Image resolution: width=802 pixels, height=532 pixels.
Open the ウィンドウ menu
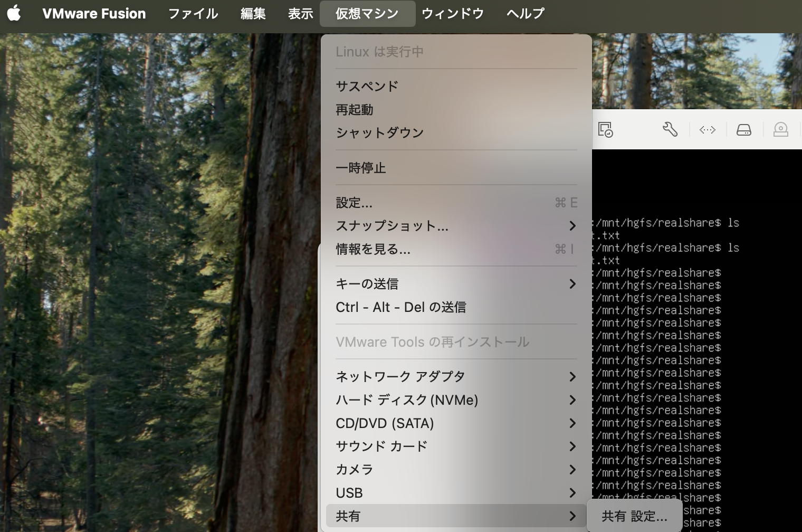453,13
